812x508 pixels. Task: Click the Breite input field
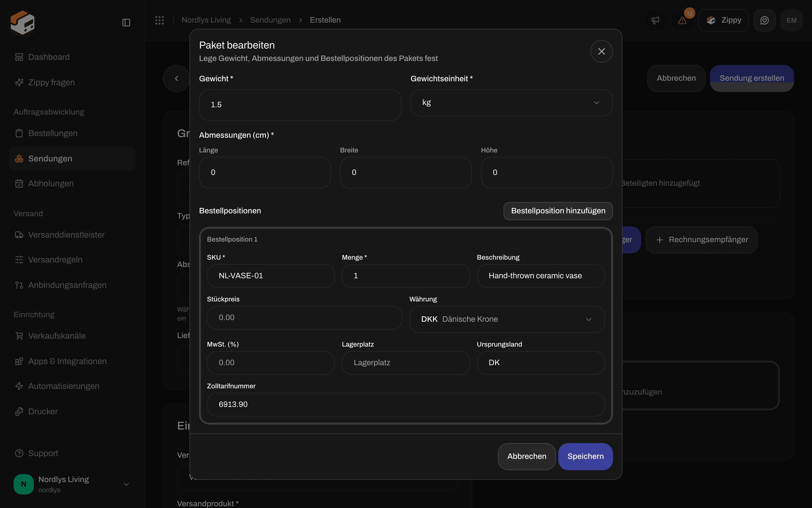point(406,173)
